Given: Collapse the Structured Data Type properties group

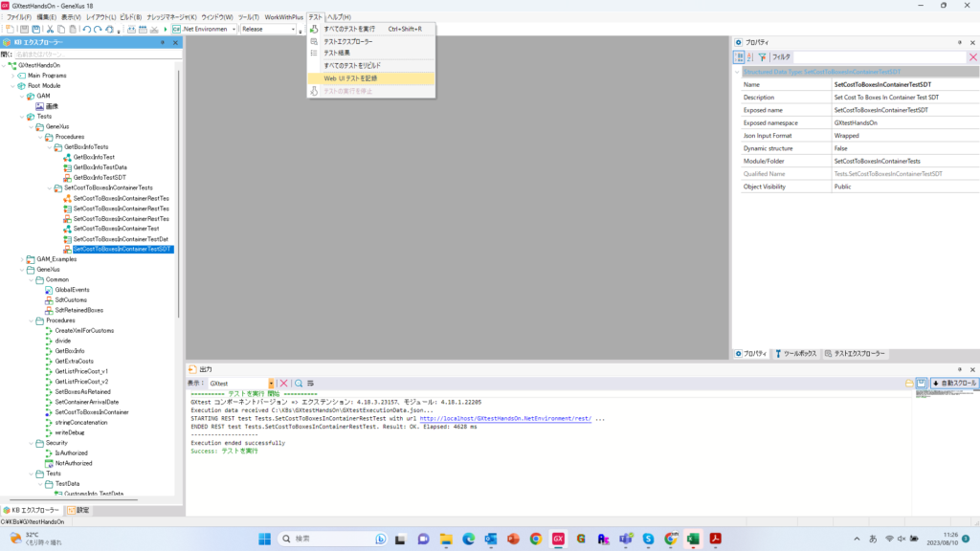Looking at the screenshot, I should [x=737, y=72].
